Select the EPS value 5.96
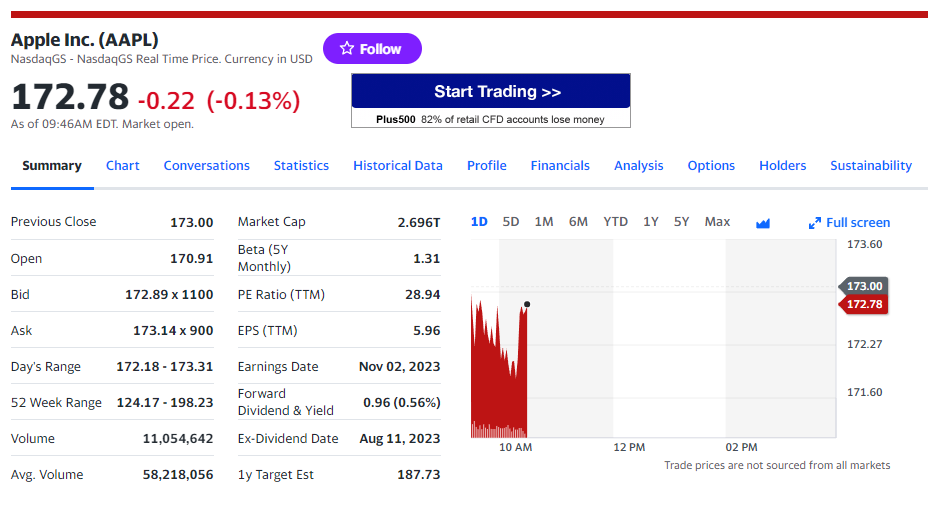The image size is (928, 514). click(x=427, y=331)
